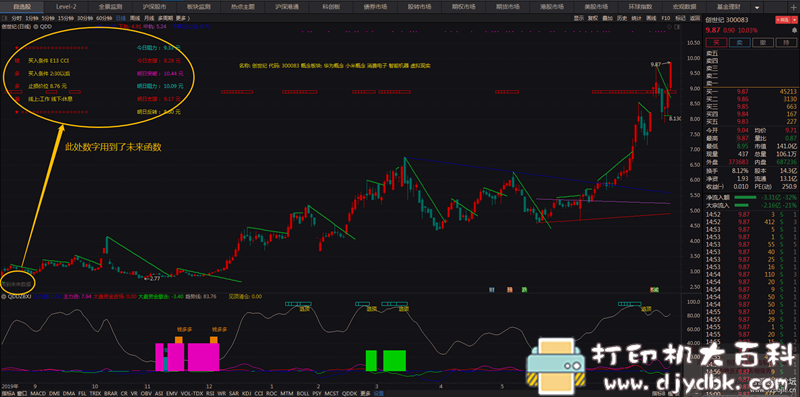Select the 5分钟 chart period
The height and width of the screenshot is (397, 800).
point(48,18)
